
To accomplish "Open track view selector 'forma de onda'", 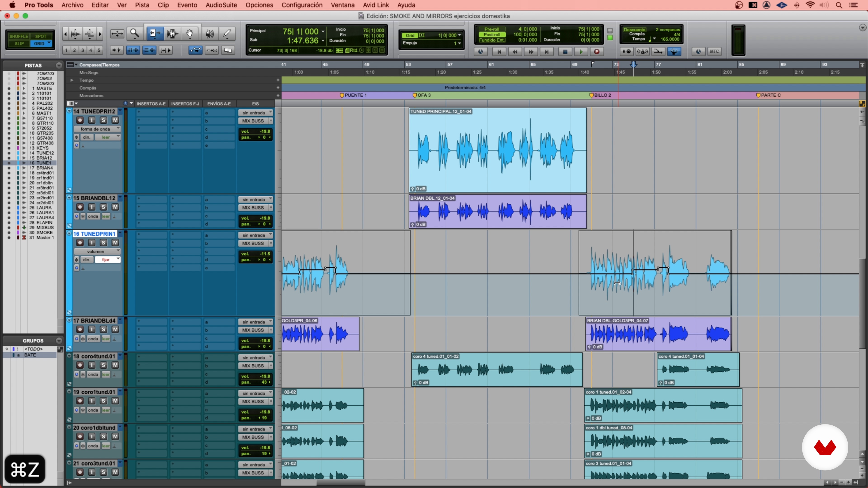I will pyautogui.click(x=97, y=129).
